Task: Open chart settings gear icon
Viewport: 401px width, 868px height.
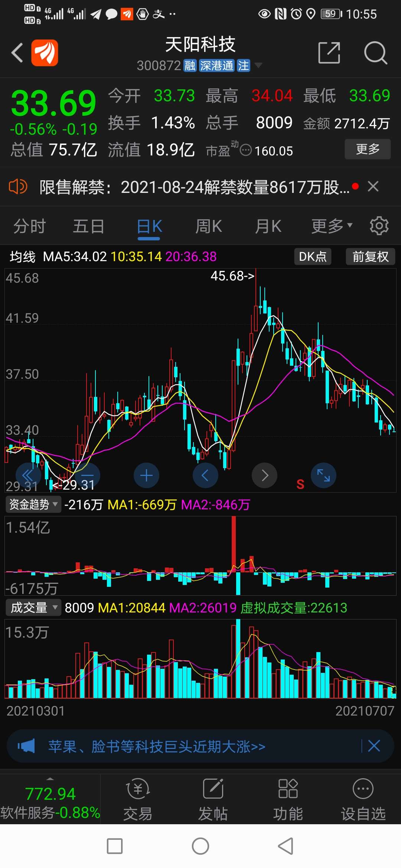Action: tap(379, 226)
